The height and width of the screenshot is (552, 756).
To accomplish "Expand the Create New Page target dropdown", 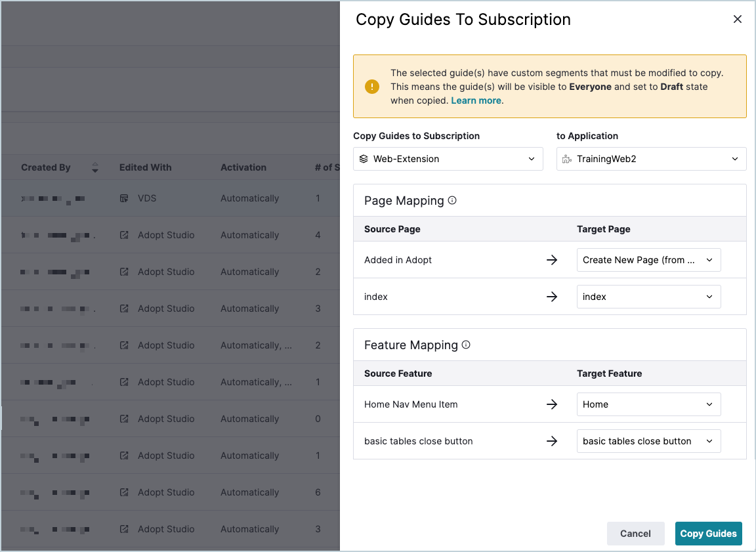I will [x=648, y=260].
